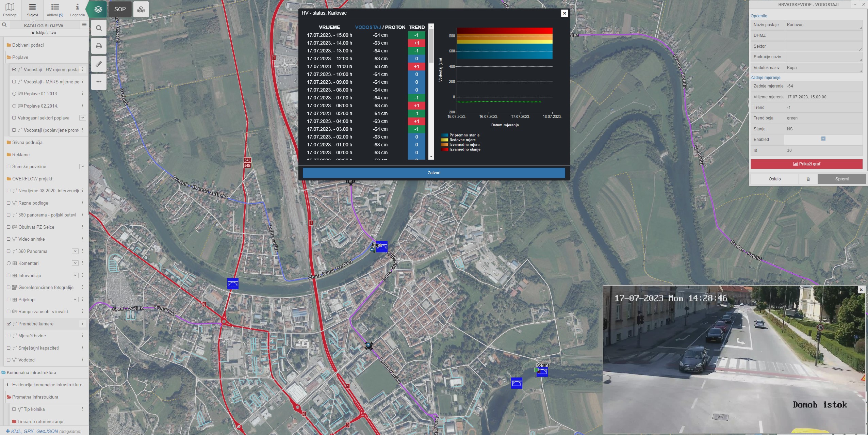The width and height of the screenshot is (868, 435).
Task: Click the measurement table scrollbar down arrow
Action: (x=431, y=157)
